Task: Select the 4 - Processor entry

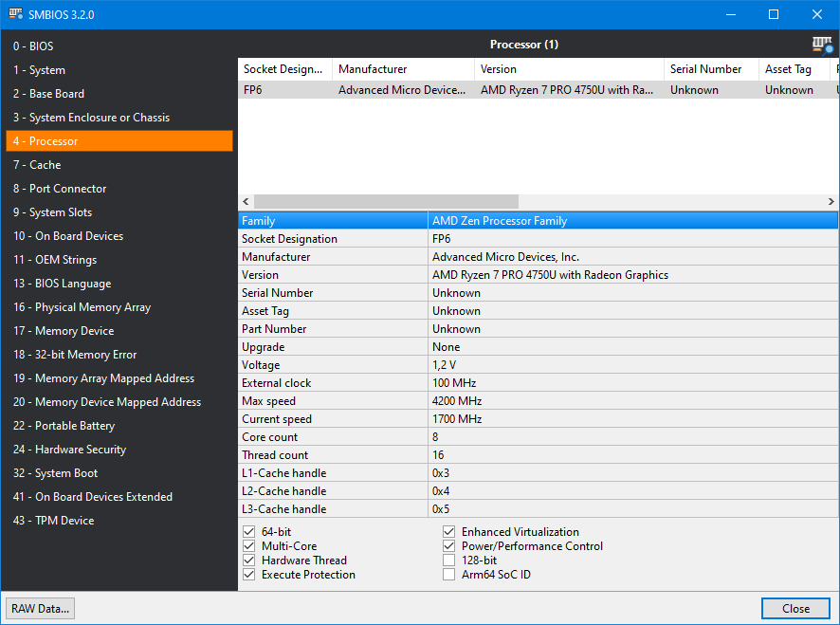Action: (x=119, y=141)
